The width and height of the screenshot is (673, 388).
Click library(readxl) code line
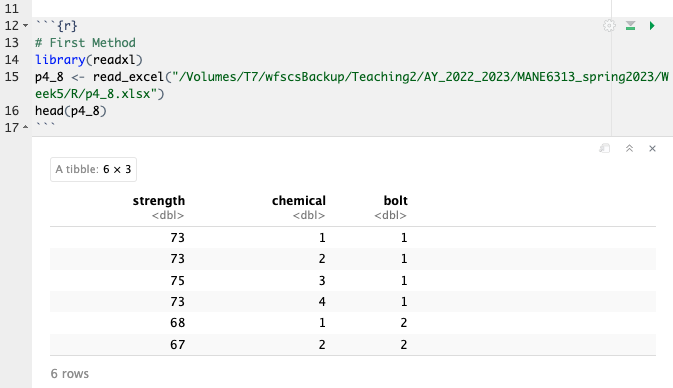point(89,60)
